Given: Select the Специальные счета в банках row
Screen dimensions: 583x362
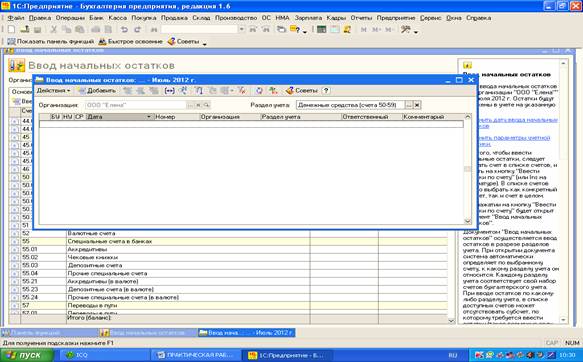Looking at the screenshot, I should (x=228, y=242).
